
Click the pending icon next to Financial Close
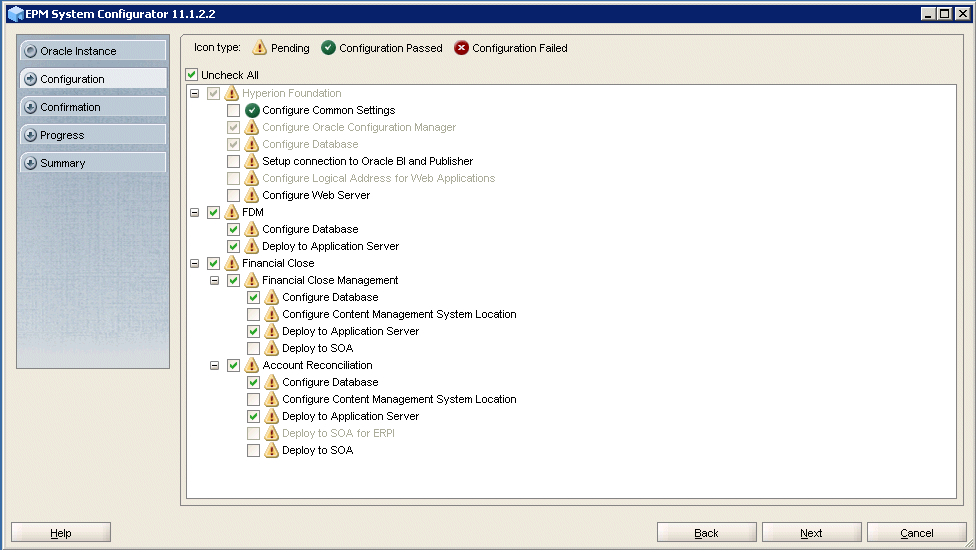232,263
